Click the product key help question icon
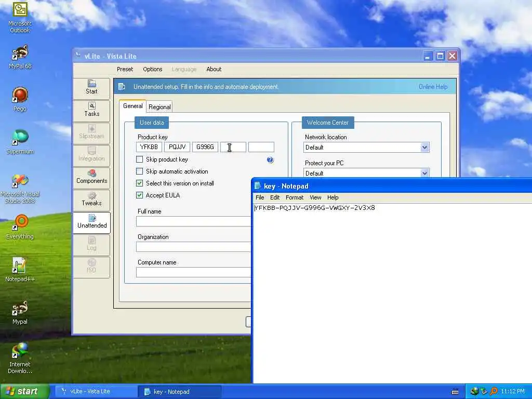The width and height of the screenshot is (532, 399). 270,160
